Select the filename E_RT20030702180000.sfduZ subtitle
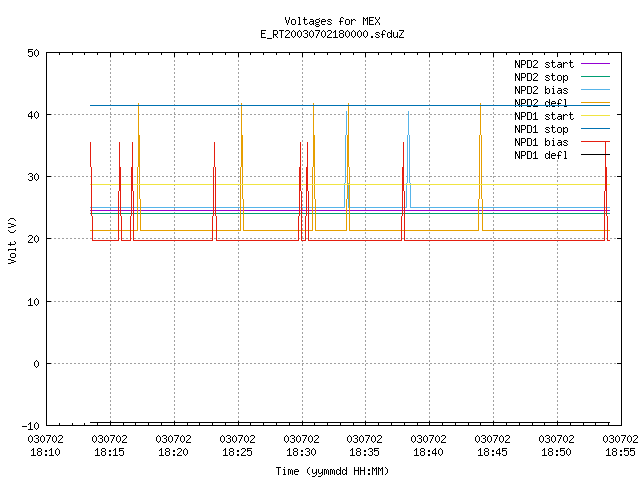 (332, 34)
